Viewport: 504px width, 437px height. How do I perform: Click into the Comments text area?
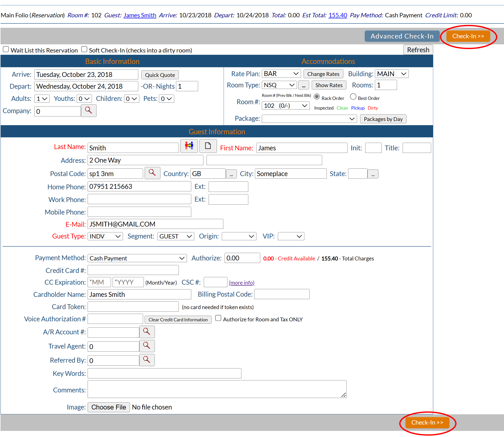pyautogui.click(x=217, y=389)
